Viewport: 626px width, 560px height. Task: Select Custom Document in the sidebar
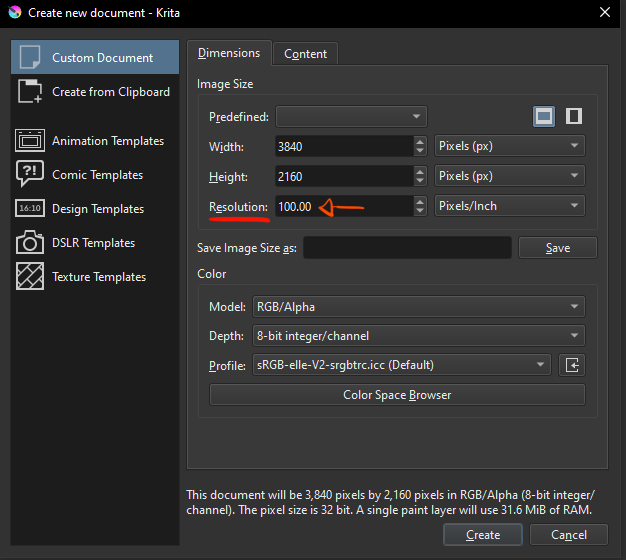[95, 57]
